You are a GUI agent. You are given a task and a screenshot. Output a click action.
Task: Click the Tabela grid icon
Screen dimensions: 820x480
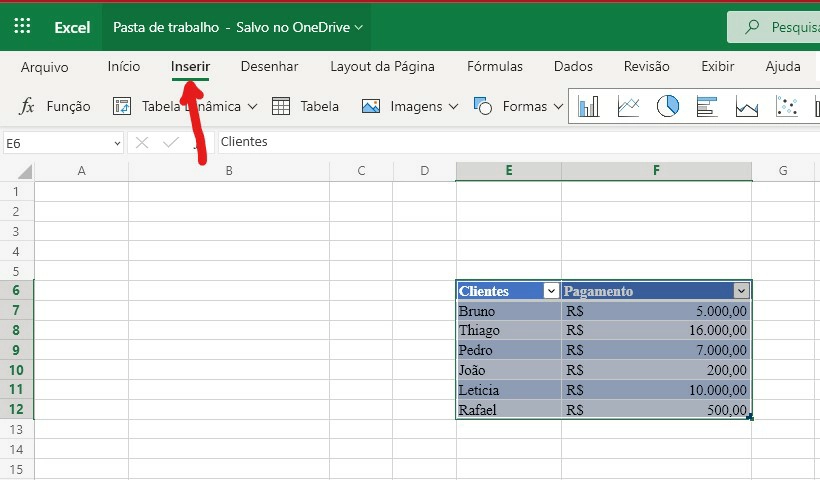point(281,106)
